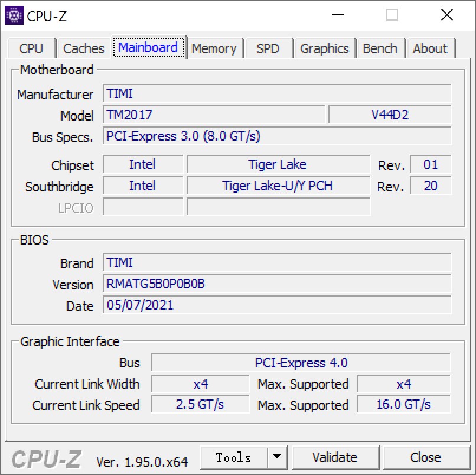Go to the Memory tab

214,48
